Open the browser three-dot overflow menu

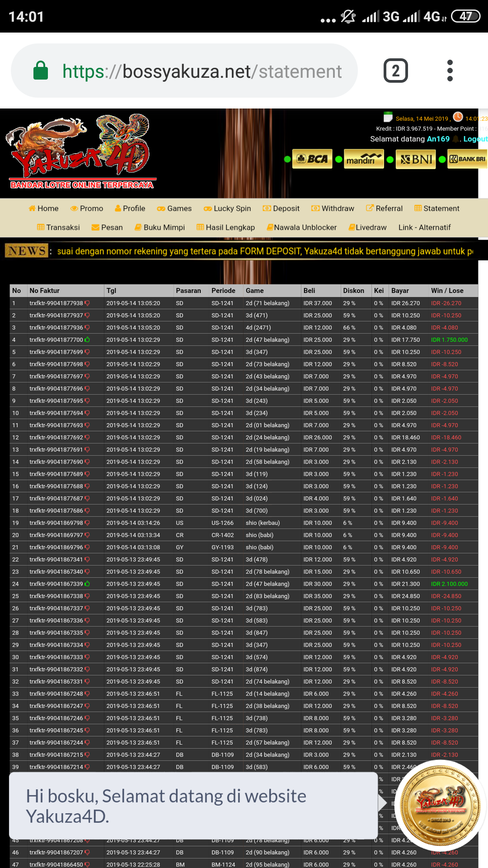450,71
